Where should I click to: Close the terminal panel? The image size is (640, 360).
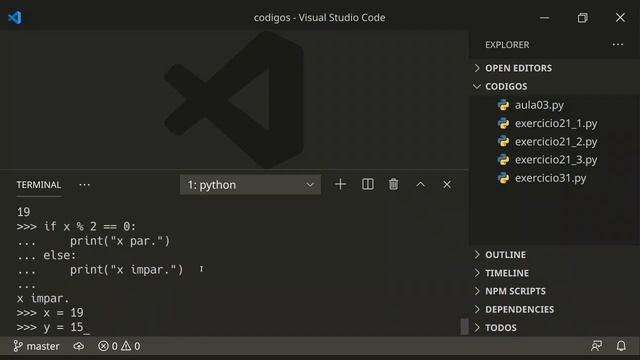(x=447, y=185)
